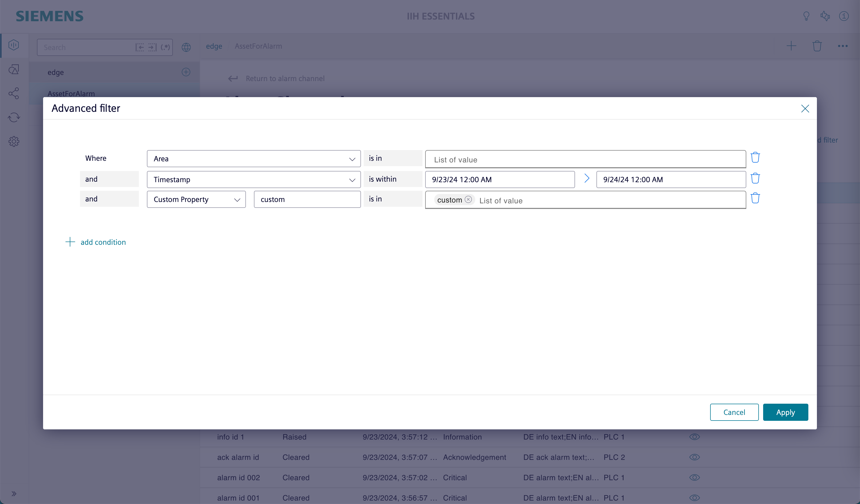Show details eye for alarm id 002
860x504 pixels.
pos(694,478)
